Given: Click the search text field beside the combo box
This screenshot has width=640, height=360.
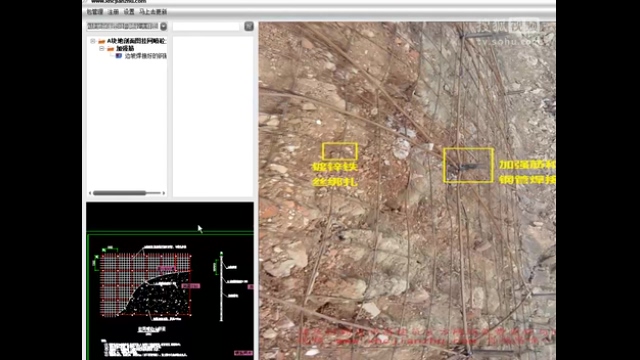Looking at the screenshot, I should [206, 26].
